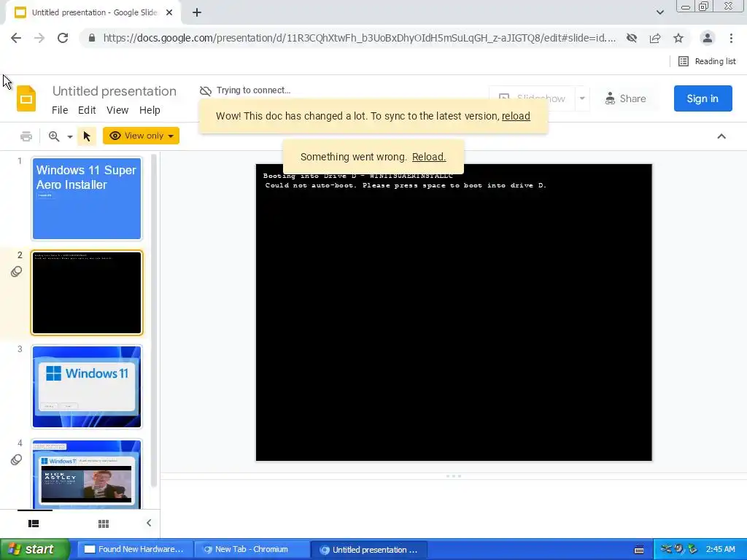Select slide 3 Windows 11 thumbnail
This screenshot has height=560, width=747.
pos(87,386)
